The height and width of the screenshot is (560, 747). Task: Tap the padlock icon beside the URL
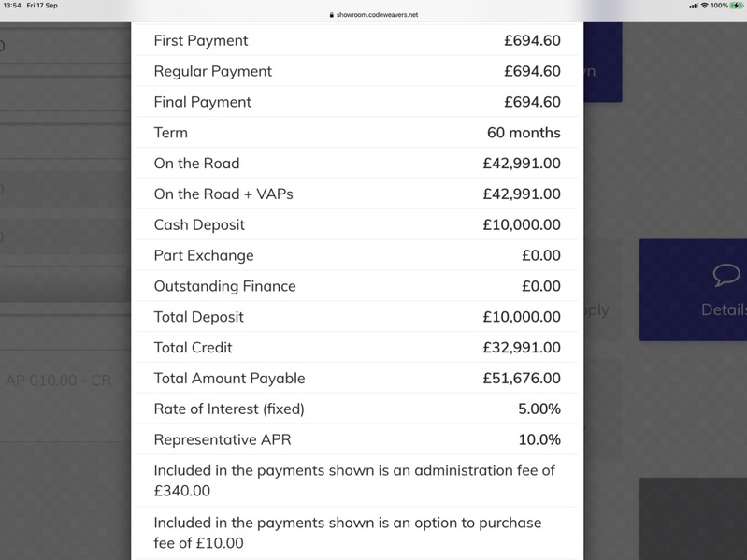pyautogui.click(x=332, y=15)
